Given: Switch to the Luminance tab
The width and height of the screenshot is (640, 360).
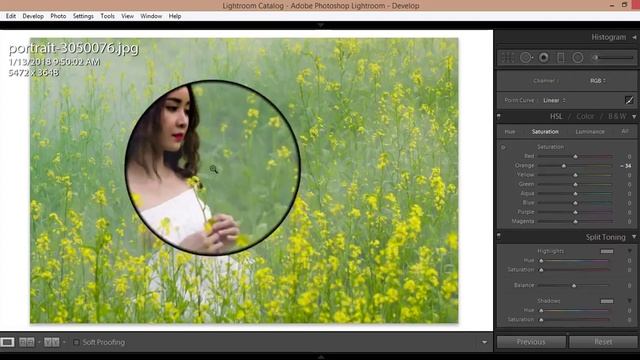Looking at the screenshot, I should pos(590,132).
